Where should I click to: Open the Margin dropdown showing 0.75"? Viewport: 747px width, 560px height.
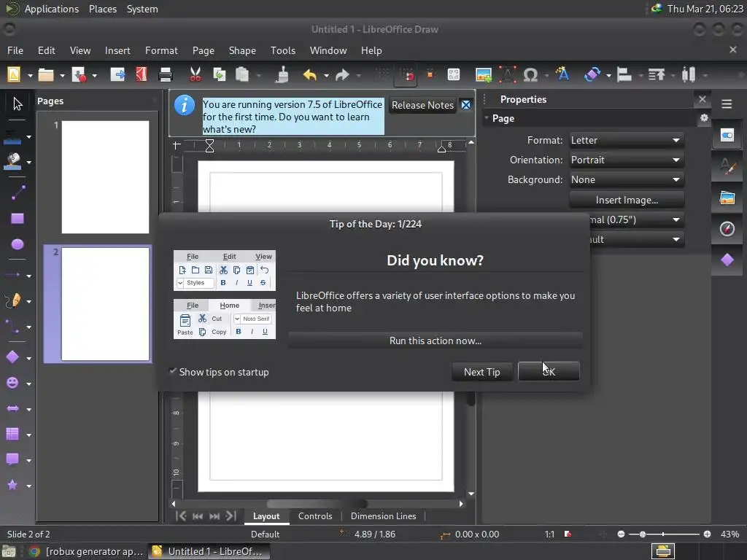point(636,219)
